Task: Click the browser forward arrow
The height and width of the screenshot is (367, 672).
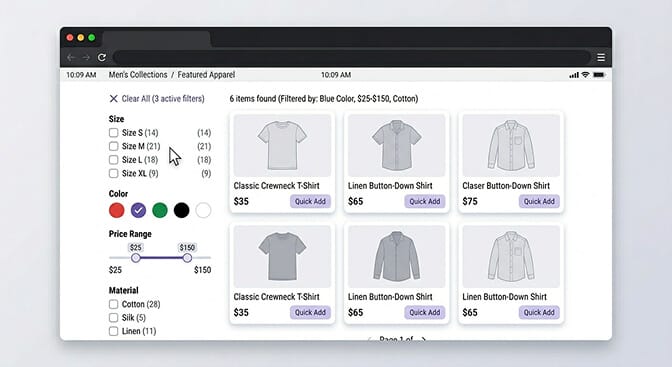Action: tap(86, 57)
